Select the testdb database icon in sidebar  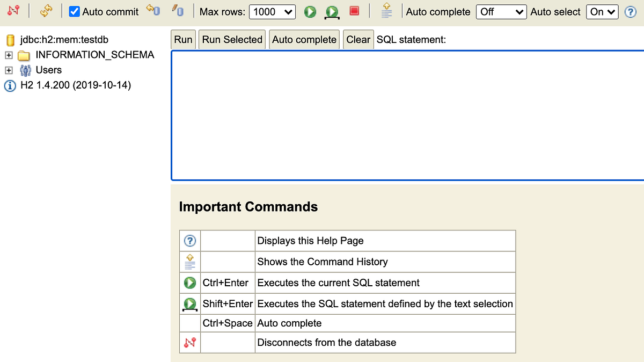(11, 39)
